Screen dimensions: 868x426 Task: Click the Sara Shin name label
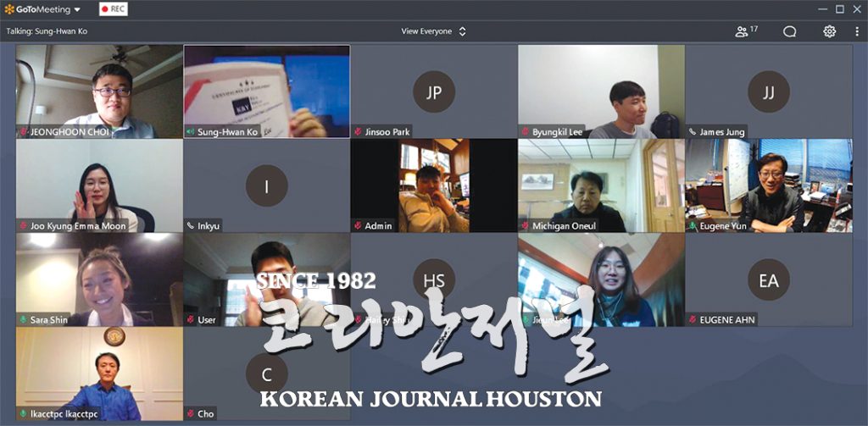point(49,320)
